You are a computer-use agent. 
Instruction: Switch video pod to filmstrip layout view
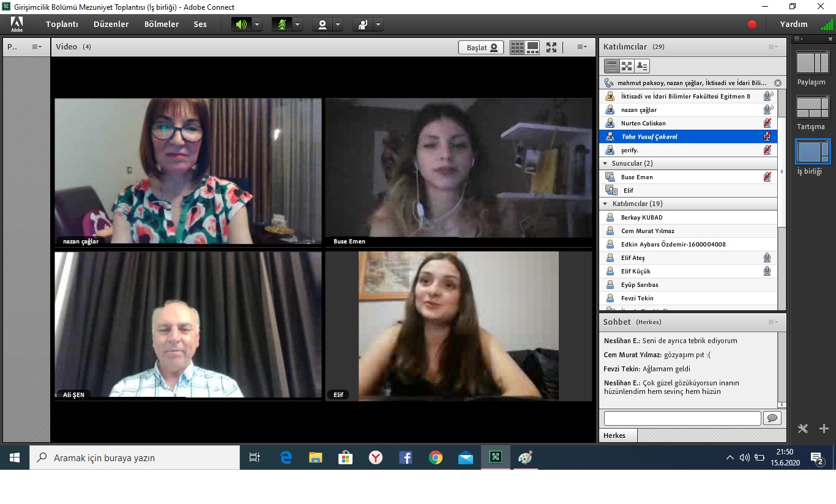532,48
